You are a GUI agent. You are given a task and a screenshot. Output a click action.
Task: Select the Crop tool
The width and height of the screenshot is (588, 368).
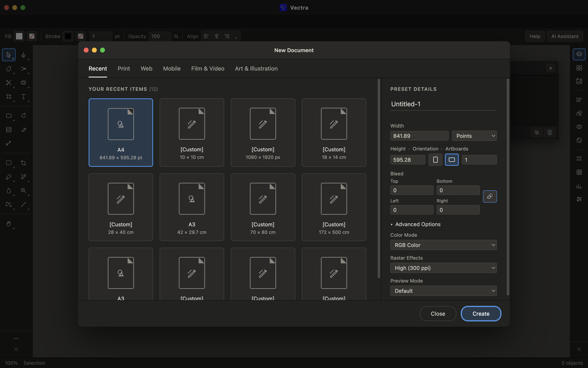(x=23, y=163)
